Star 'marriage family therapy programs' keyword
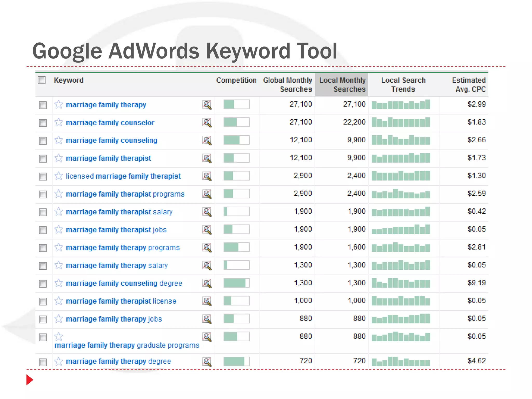Image resolution: width=532 pixels, height=399 pixels. (x=59, y=247)
